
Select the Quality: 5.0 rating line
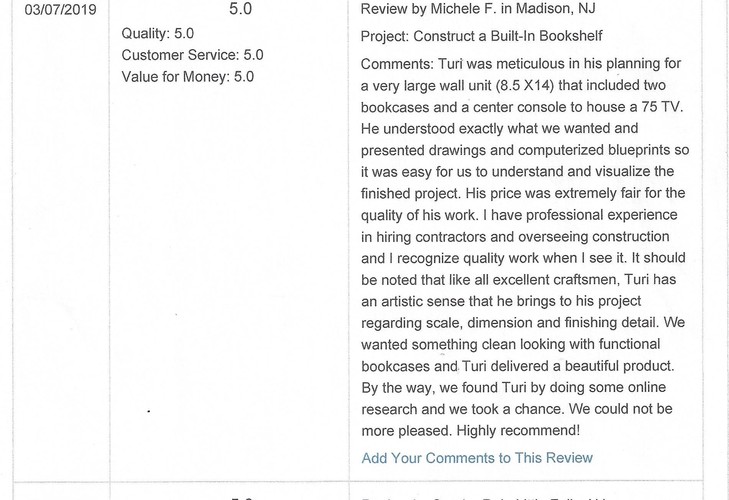[x=158, y=33]
